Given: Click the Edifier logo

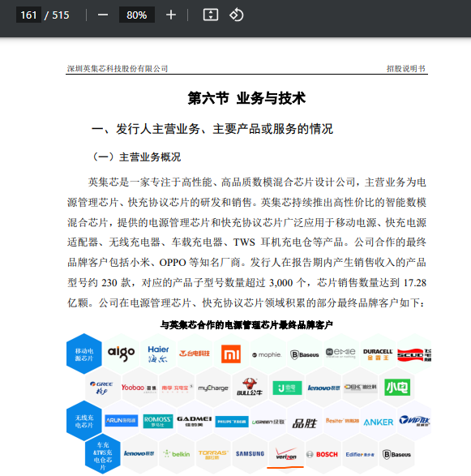Looking at the screenshot, I should tap(360, 454).
